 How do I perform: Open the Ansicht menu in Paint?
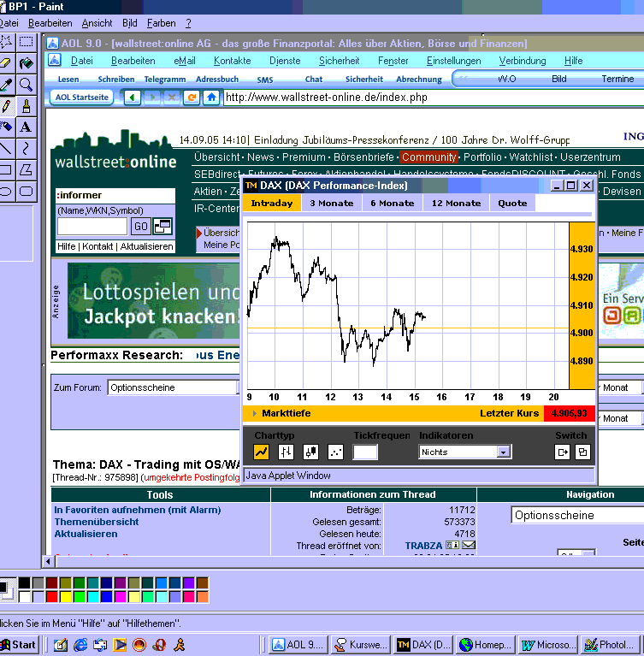[x=97, y=23]
